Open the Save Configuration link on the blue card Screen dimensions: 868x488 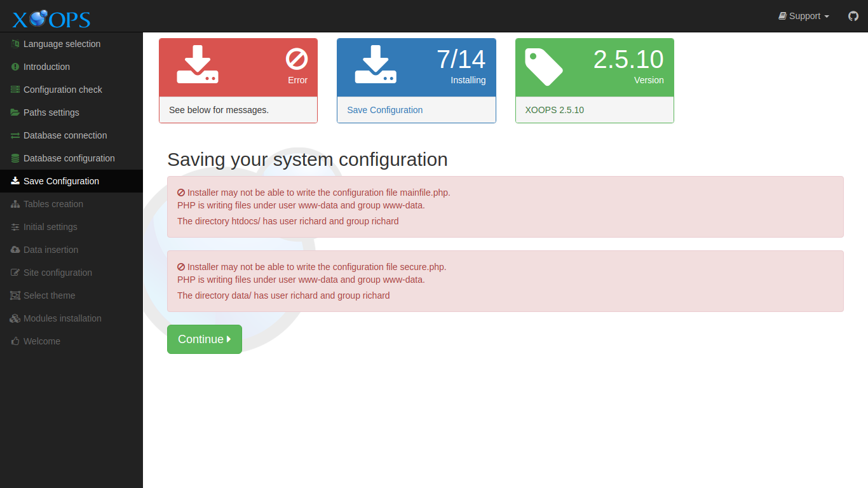click(384, 110)
